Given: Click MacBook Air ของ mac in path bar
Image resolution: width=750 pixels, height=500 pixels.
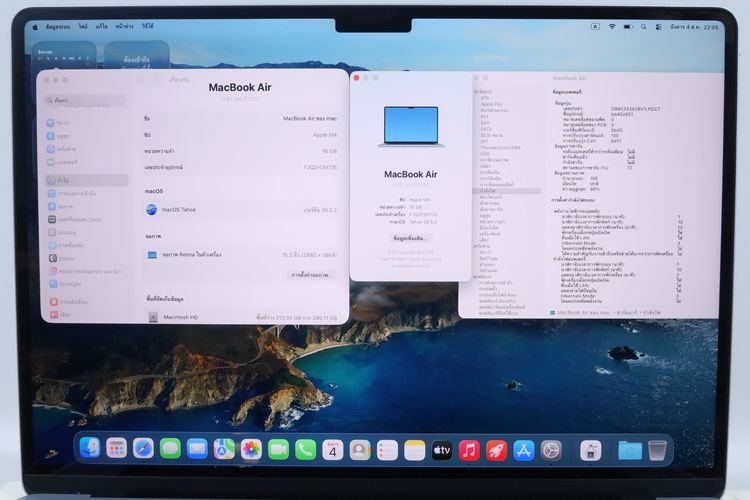Looking at the screenshot, I should pyautogui.click(x=580, y=312).
